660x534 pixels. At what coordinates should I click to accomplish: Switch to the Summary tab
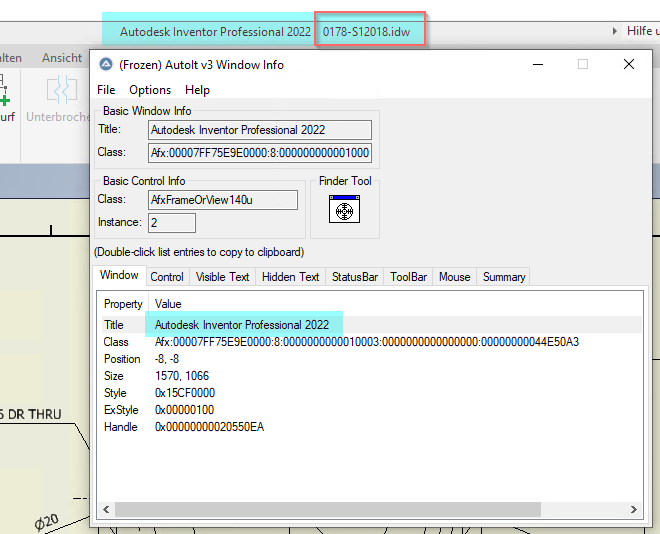click(x=504, y=277)
